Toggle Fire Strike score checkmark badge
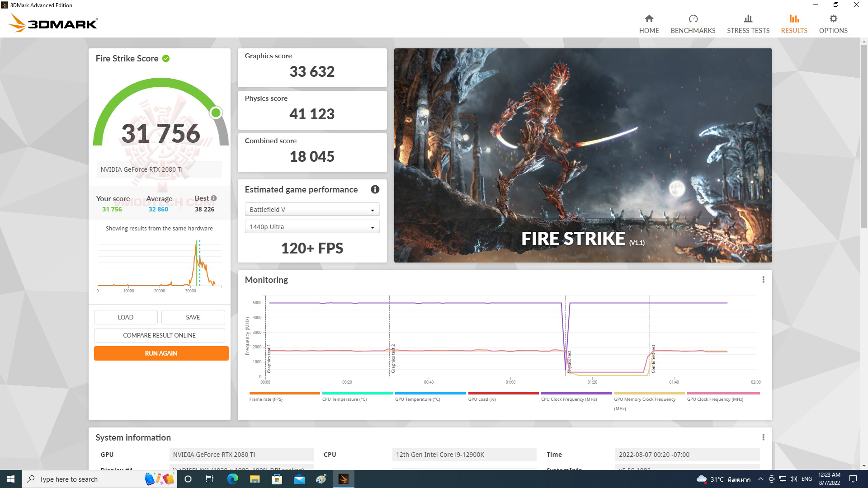The height and width of the screenshot is (488, 868). pyautogui.click(x=167, y=58)
